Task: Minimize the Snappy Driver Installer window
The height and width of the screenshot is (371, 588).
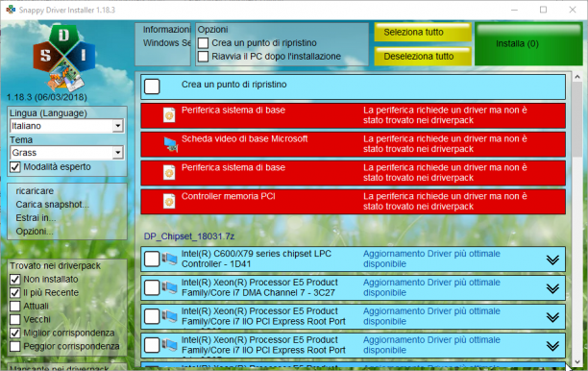Action: point(514,10)
